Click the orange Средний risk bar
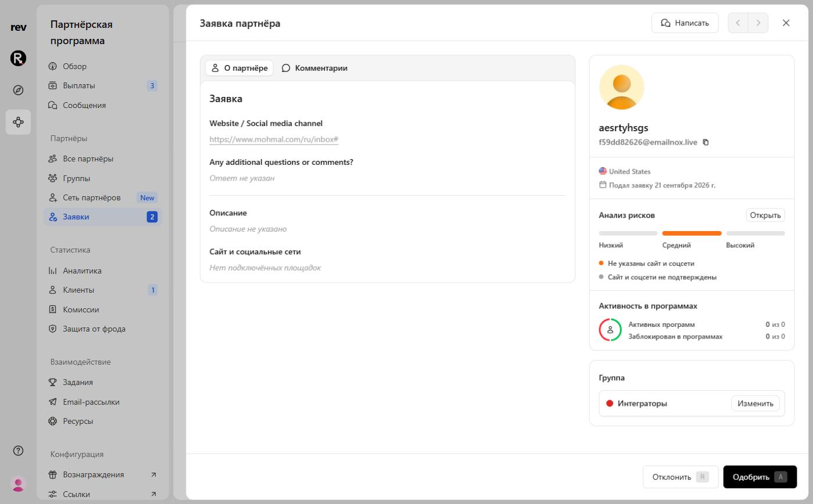Viewport: 813px width, 504px height. click(x=692, y=233)
